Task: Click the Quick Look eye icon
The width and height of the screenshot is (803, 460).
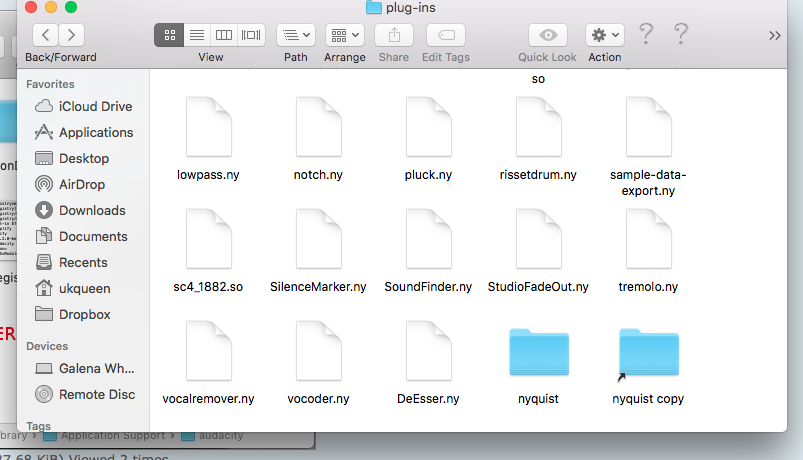Action: 547,35
